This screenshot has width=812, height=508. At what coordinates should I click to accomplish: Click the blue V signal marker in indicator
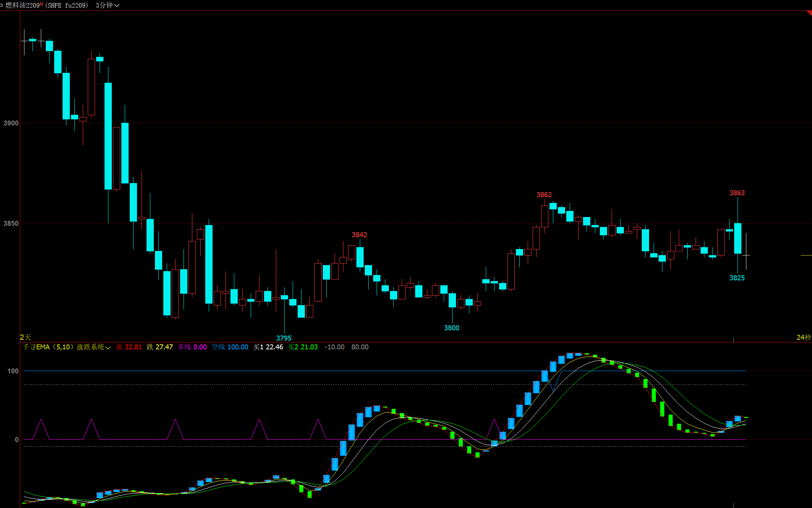point(553,389)
